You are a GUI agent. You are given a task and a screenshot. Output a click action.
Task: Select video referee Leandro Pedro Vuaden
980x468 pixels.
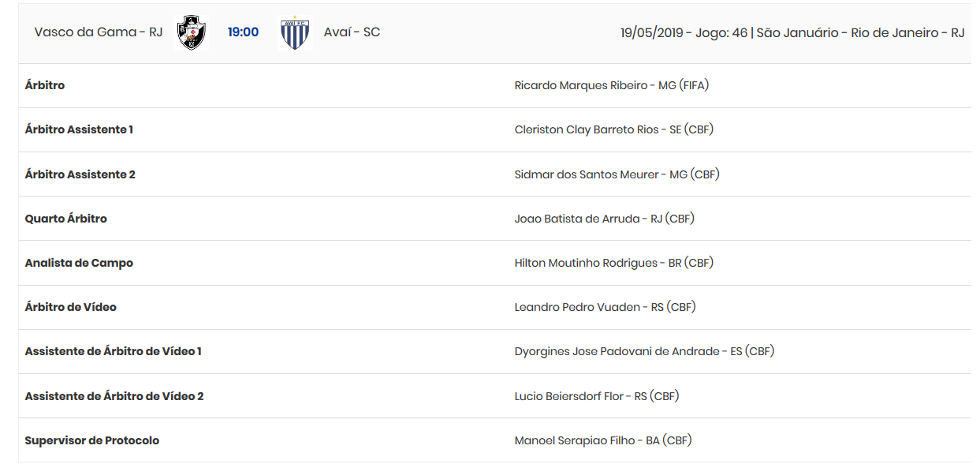[x=605, y=307]
